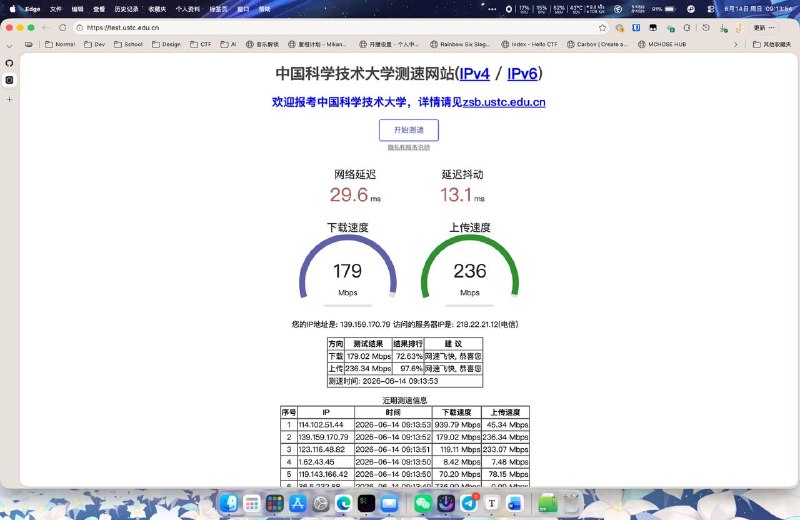Open Typora T icon in the Dock
Viewport: 800px width, 520px height.
tap(492, 504)
